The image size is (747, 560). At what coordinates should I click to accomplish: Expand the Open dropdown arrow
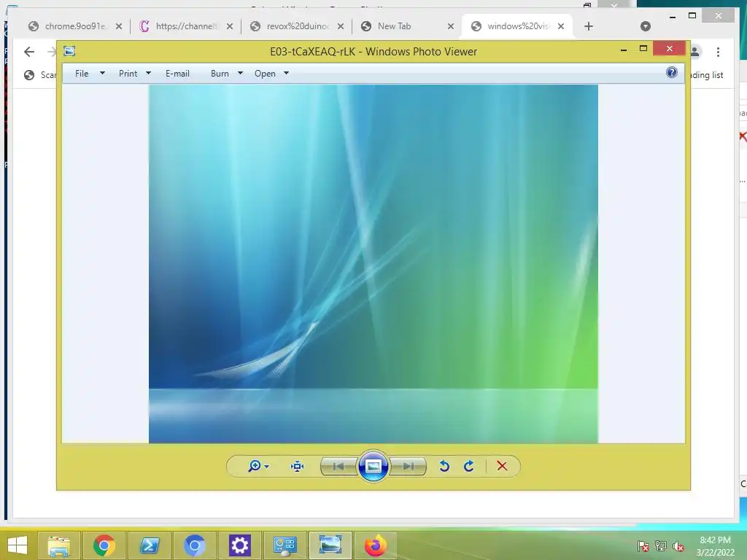tap(286, 74)
